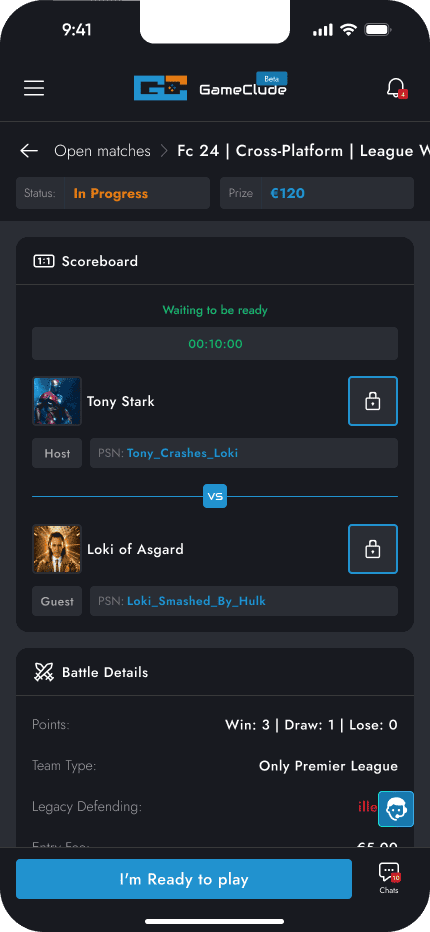Open the Chats icon
The height and width of the screenshot is (932, 430).
(389, 879)
